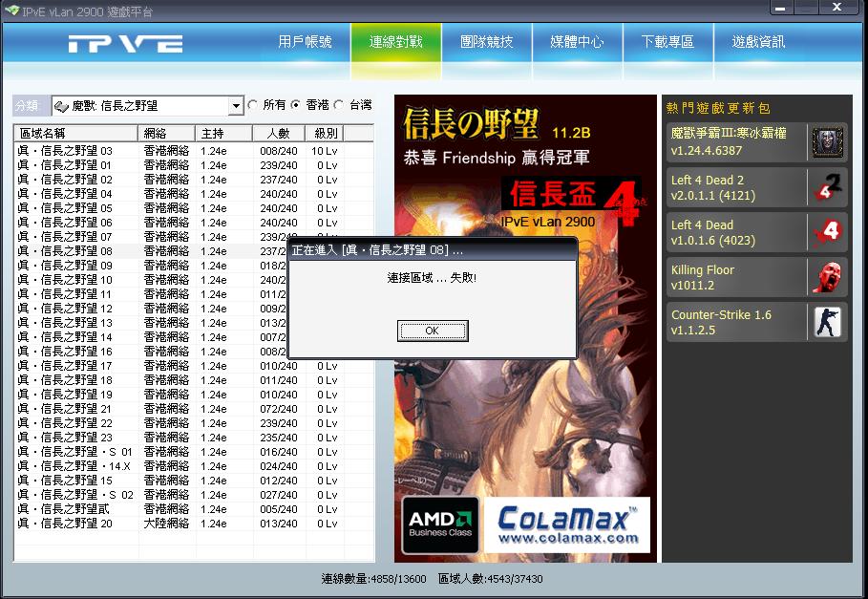The image size is (868, 599).
Task: Click 區域人數:4543/37430 status text
Action: click(x=491, y=579)
